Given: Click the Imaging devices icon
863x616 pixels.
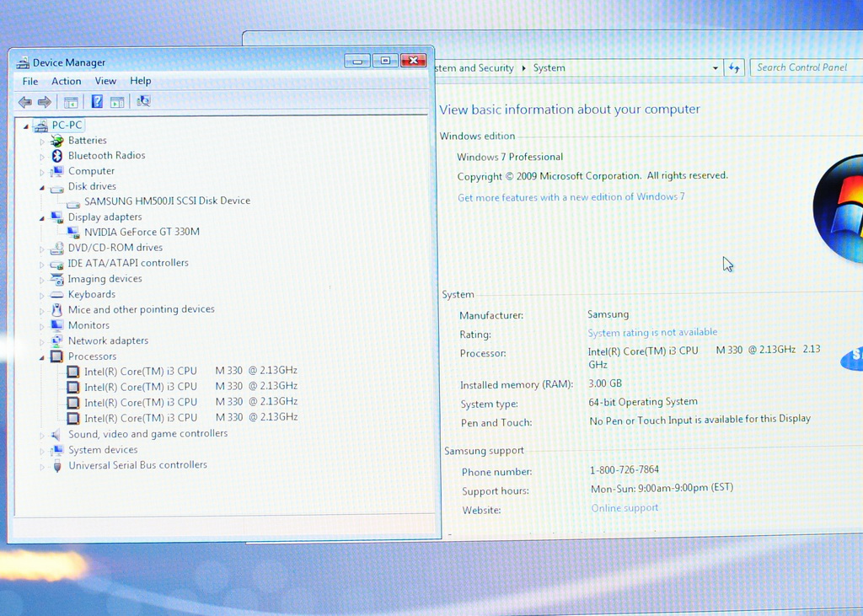Looking at the screenshot, I should pos(56,279).
